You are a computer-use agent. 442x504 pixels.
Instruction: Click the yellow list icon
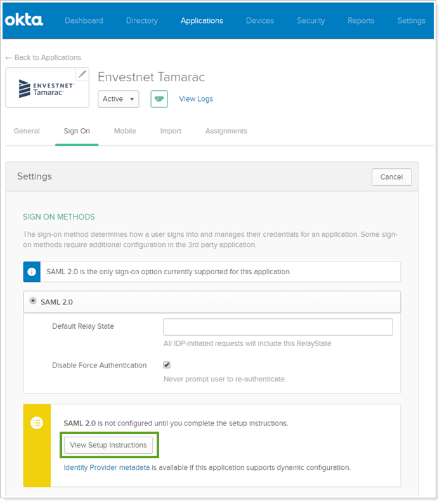[x=37, y=423]
